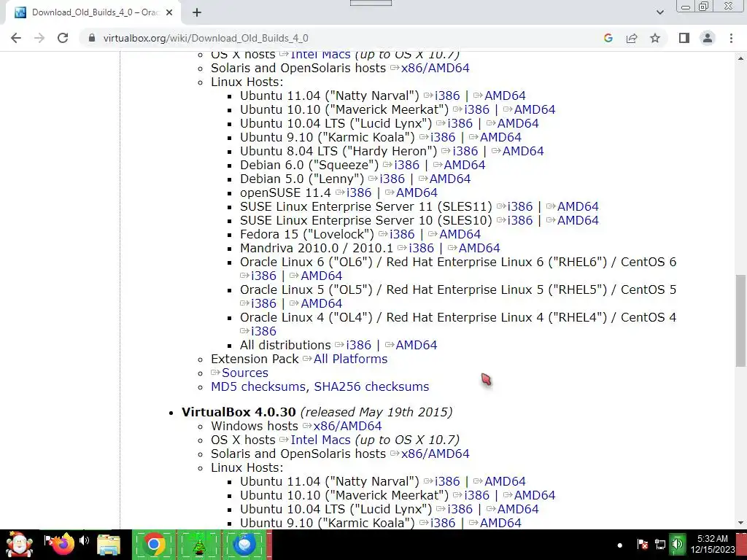Image resolution: width=747 pixels, height=560 pixels.
Task: Close the Download_Old_Builds_4_0 tab
Action: [169, 12]
